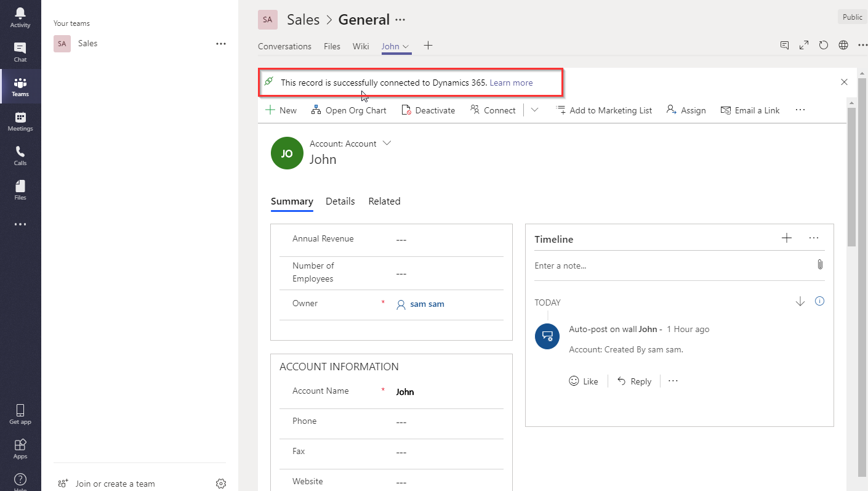Image resolution: width=868 pixels, height=491 pixels.
Task: Select the Details tab
Action: 340,201
